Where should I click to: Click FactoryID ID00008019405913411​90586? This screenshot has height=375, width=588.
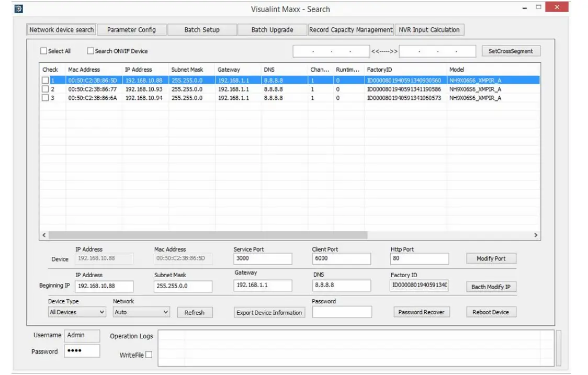(x=404, y=89)
